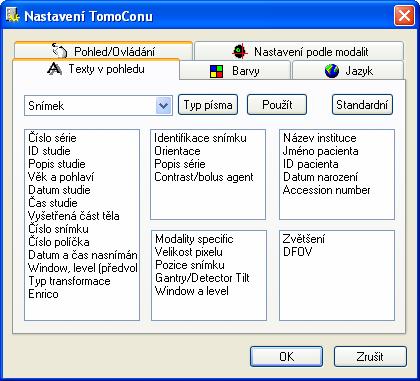Select Window, level (předvol item
This screenshot has height=381, width=420.
(x=83, y=268)
